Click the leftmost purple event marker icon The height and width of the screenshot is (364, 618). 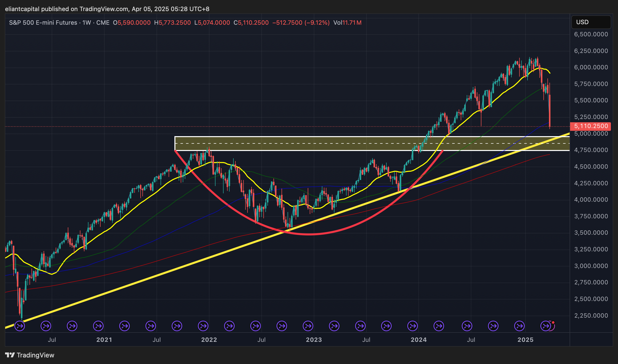click(20, 326)
